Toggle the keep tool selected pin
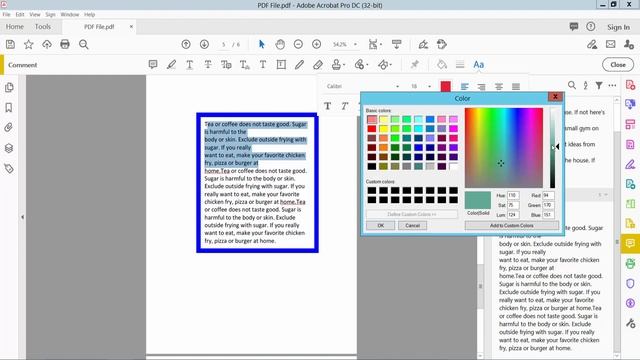Screen dimensions: 640x360 tap(415, 64)
